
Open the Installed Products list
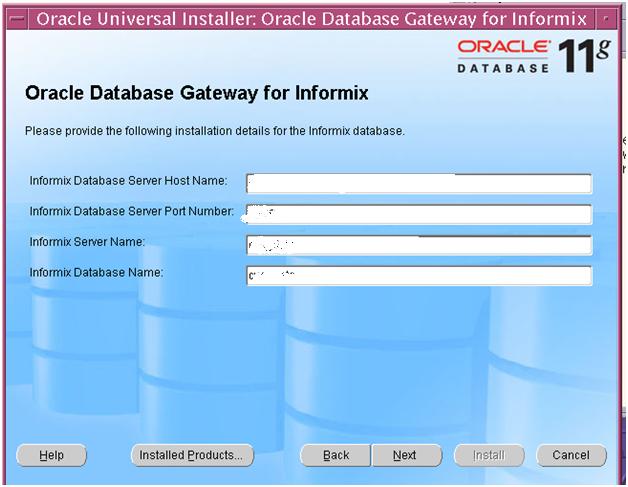pos(192,455)
